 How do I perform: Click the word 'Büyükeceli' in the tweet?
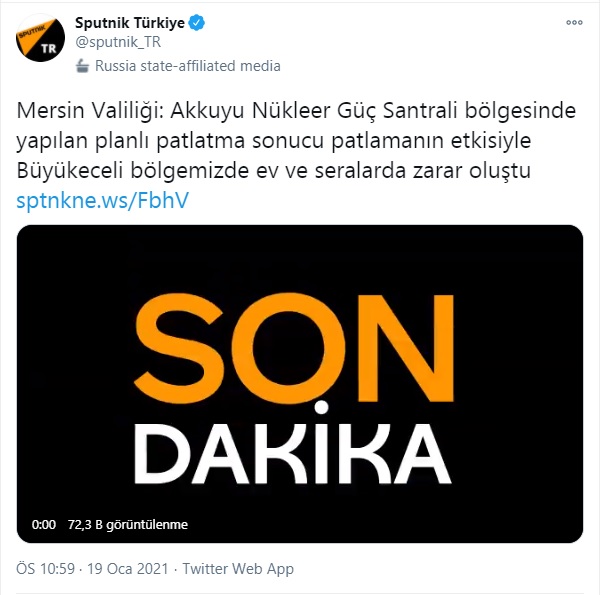click(70, 171)
